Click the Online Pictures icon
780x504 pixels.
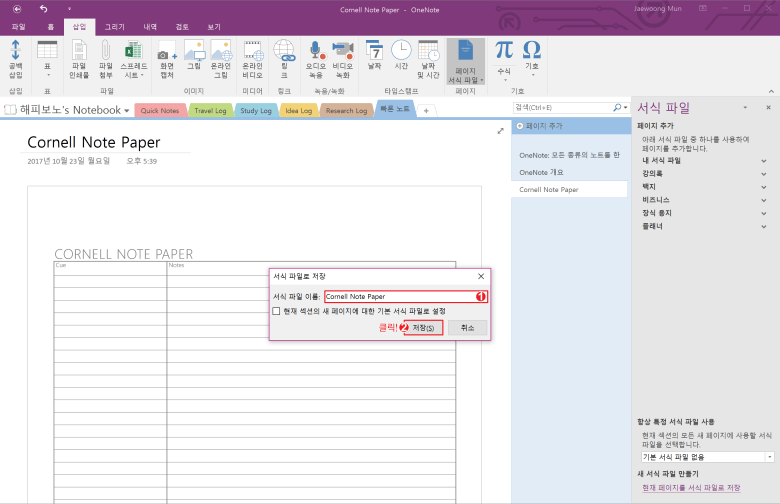click(x=221, y=51)
